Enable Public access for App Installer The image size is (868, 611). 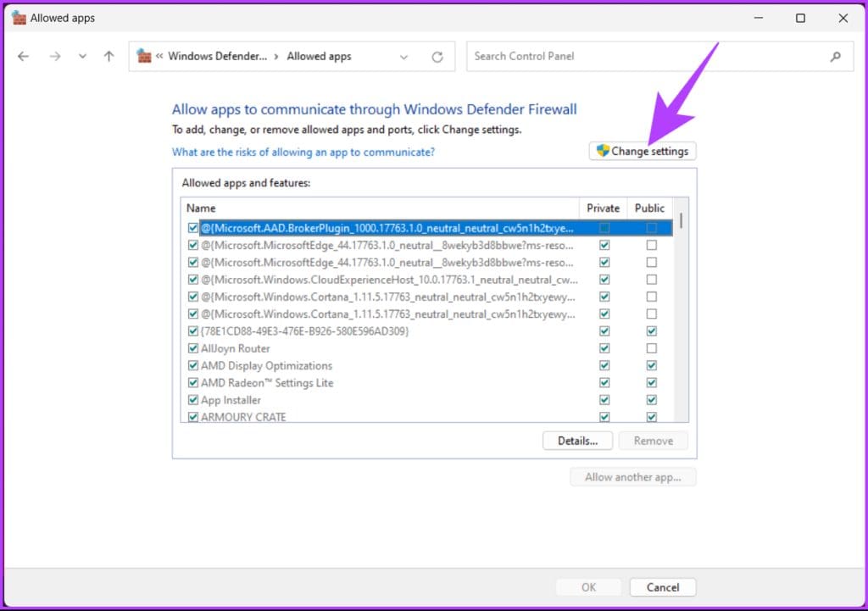click(x=651, y=399)
